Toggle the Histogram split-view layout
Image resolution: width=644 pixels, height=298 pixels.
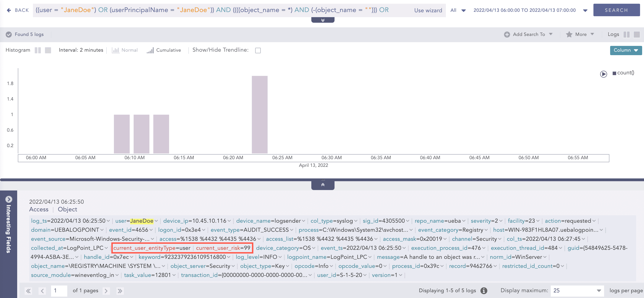[x=38, y=50]
